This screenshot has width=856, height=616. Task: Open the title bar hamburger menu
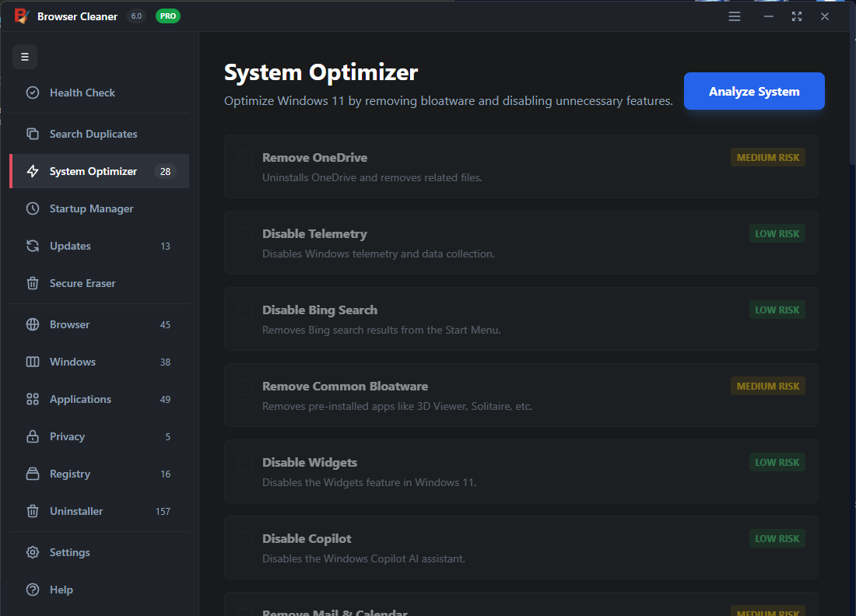(x=735, y=16)
